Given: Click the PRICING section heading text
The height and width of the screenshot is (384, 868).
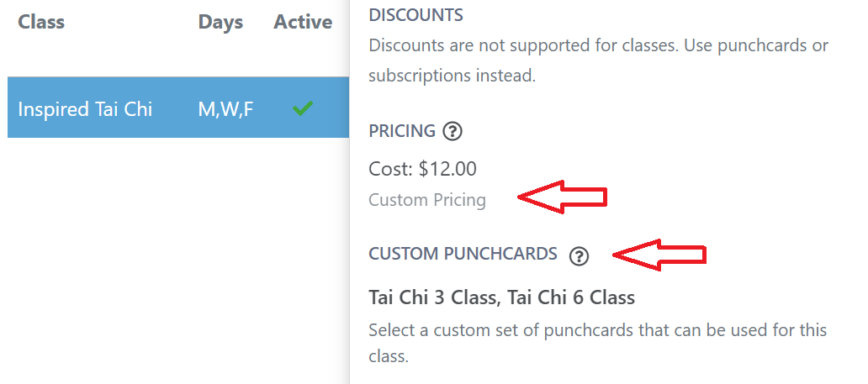Looking at the screenshot, I should point(402,131).
